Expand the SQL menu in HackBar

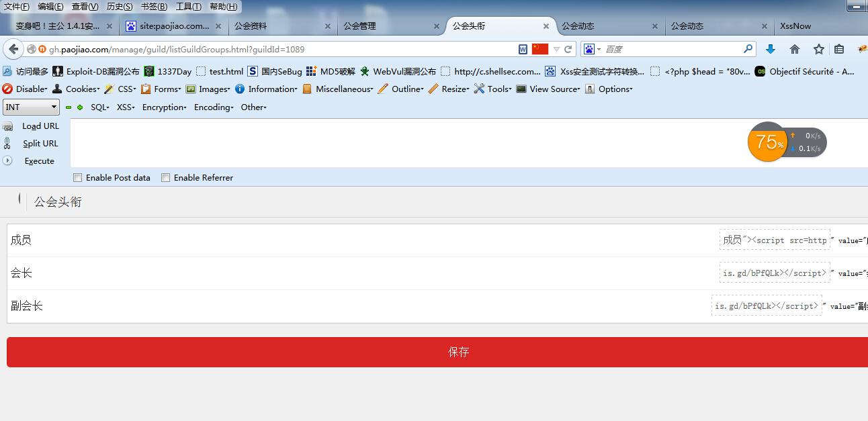tap(100, 107)
